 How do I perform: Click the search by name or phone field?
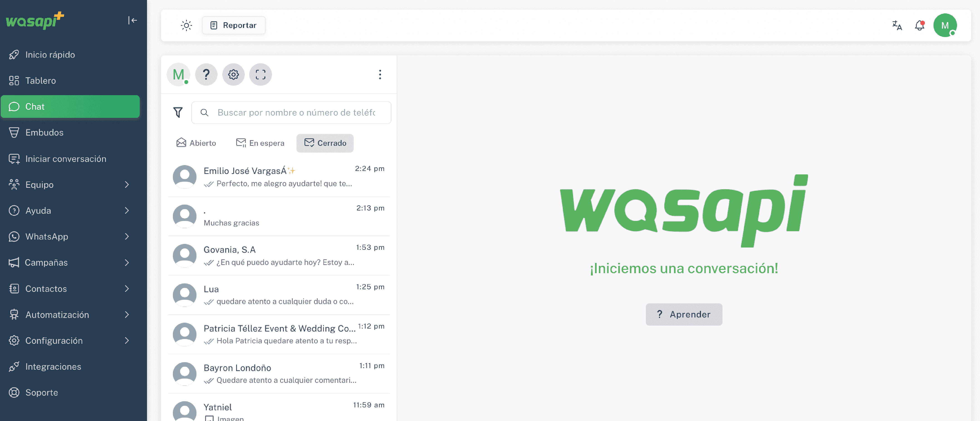tap(292, 113)
